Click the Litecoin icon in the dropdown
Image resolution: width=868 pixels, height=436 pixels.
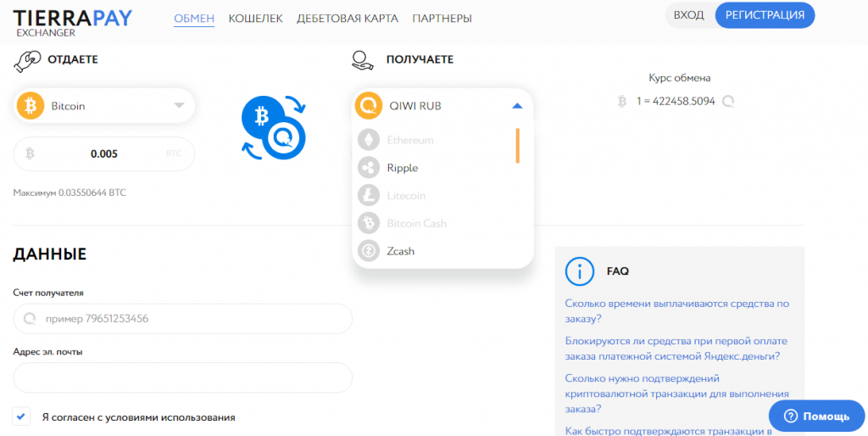pyautogui.click(x=369, y=196)
